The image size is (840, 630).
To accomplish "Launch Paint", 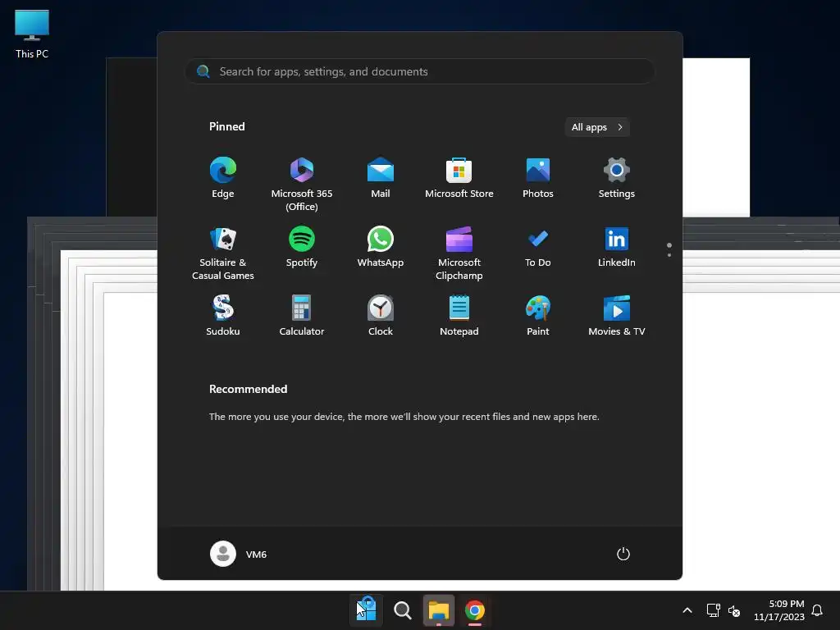I will [x=538, y=316].
